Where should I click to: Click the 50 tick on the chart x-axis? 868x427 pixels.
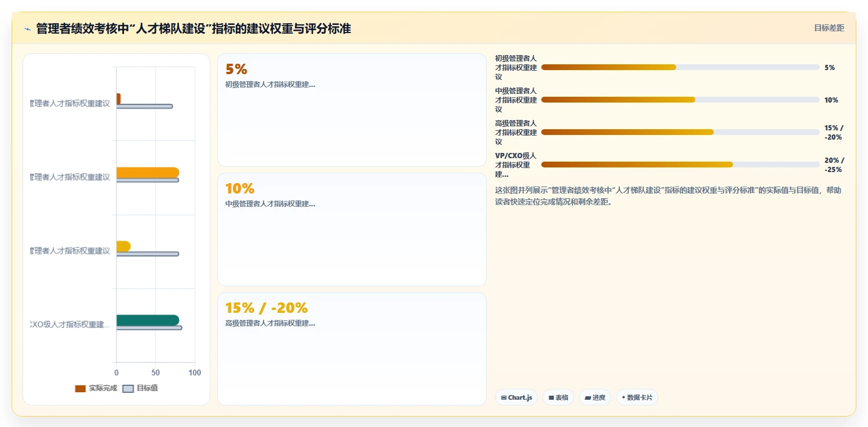[x=155, y=373]
